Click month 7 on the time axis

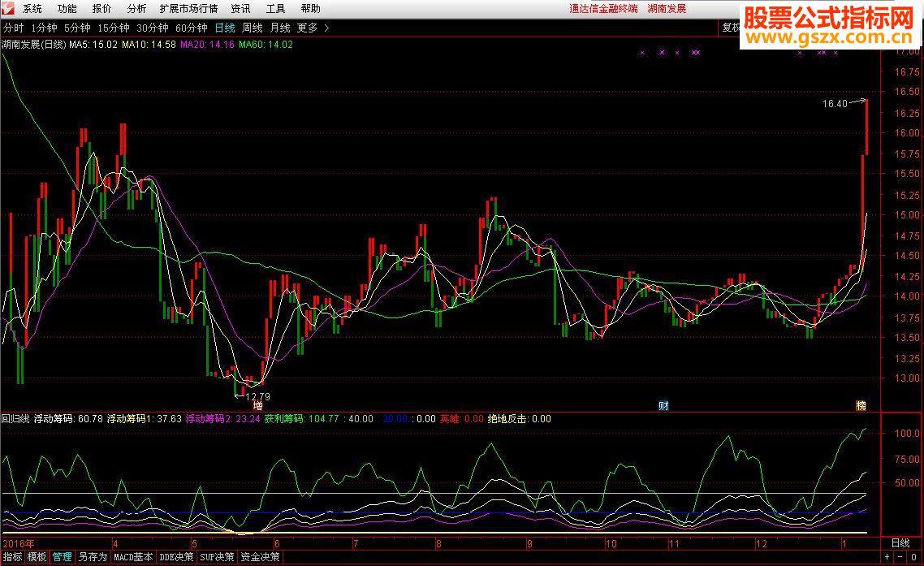pos(356,543)
